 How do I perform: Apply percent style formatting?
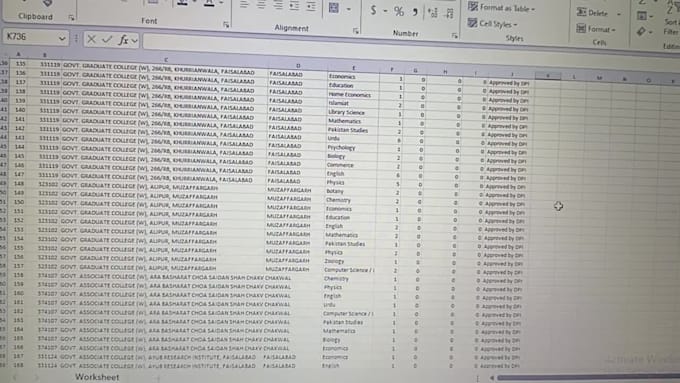[x=399, y=11]
